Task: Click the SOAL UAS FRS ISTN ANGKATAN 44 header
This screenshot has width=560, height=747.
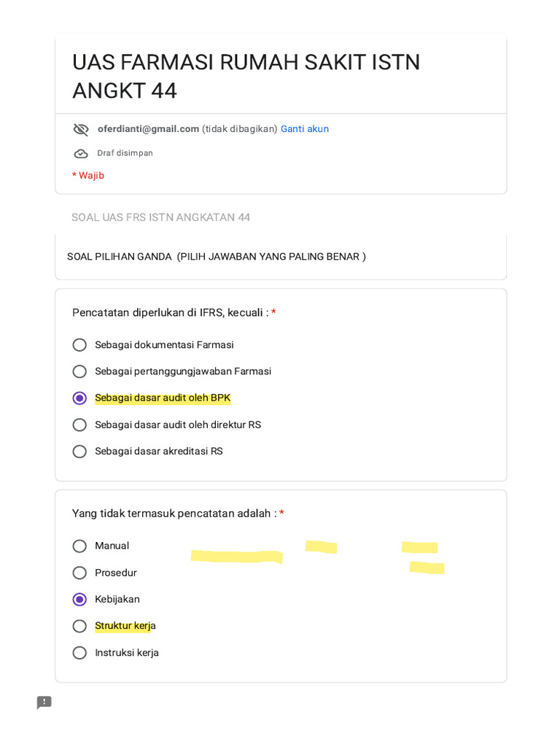Action: [x=161, y=217]
